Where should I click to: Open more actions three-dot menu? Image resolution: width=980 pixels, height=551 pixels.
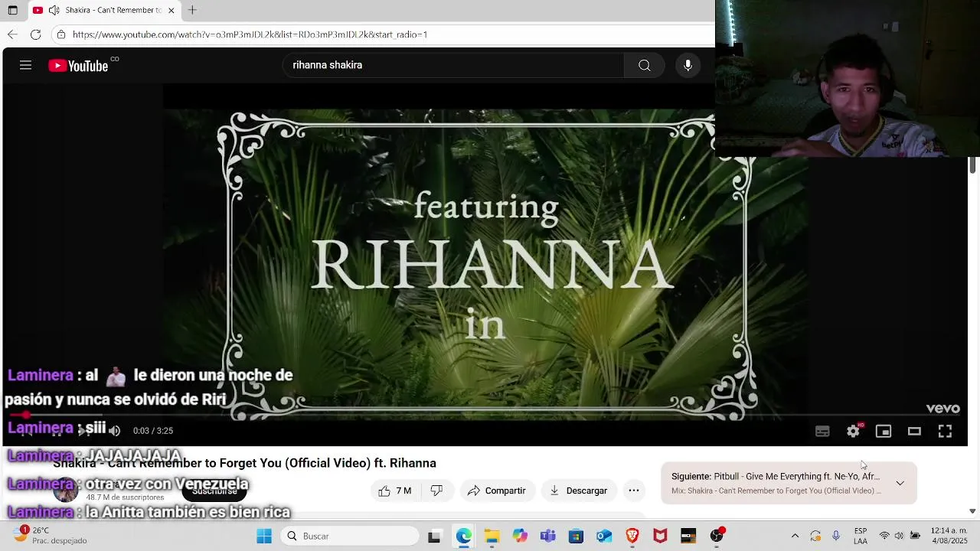(634, 491)
